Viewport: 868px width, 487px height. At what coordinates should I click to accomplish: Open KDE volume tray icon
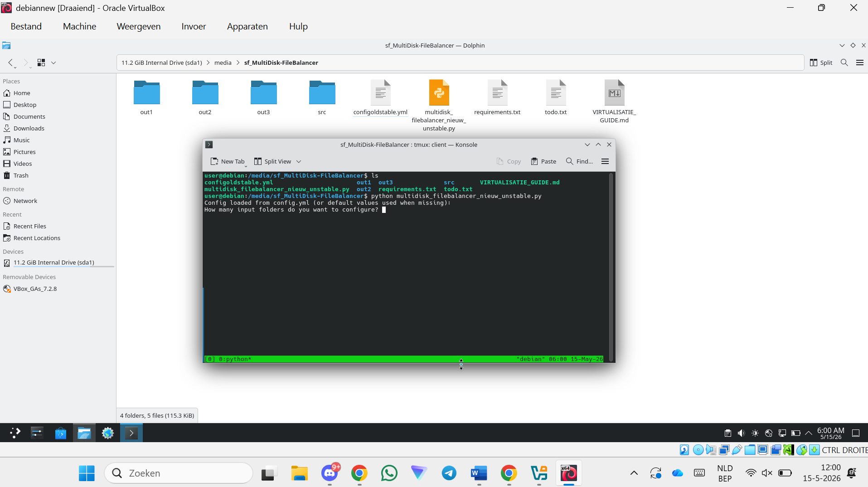pyautogui.click(x=741, y=433)
